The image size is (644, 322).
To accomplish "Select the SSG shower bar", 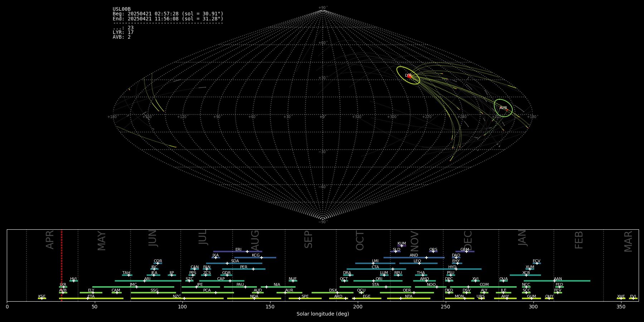I will pos(153,293).
